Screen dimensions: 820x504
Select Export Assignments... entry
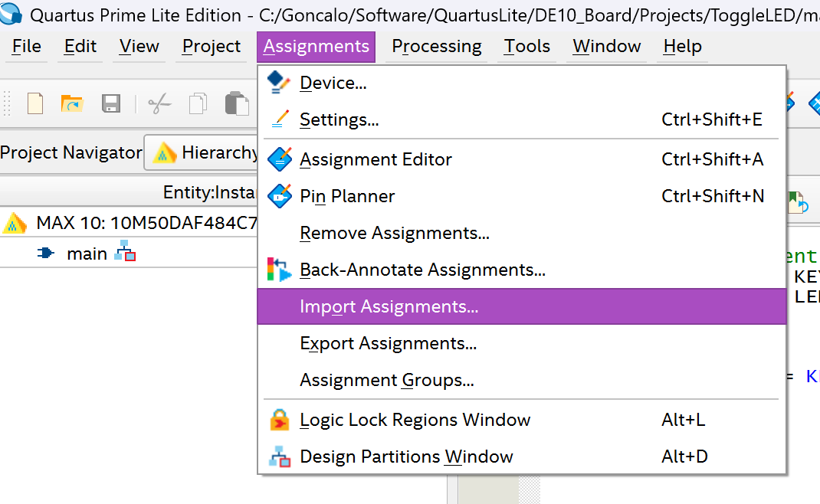[522, 343]
